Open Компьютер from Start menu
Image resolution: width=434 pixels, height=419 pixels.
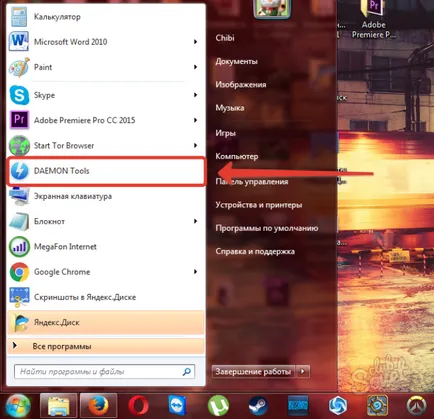(x=237, y=156)
